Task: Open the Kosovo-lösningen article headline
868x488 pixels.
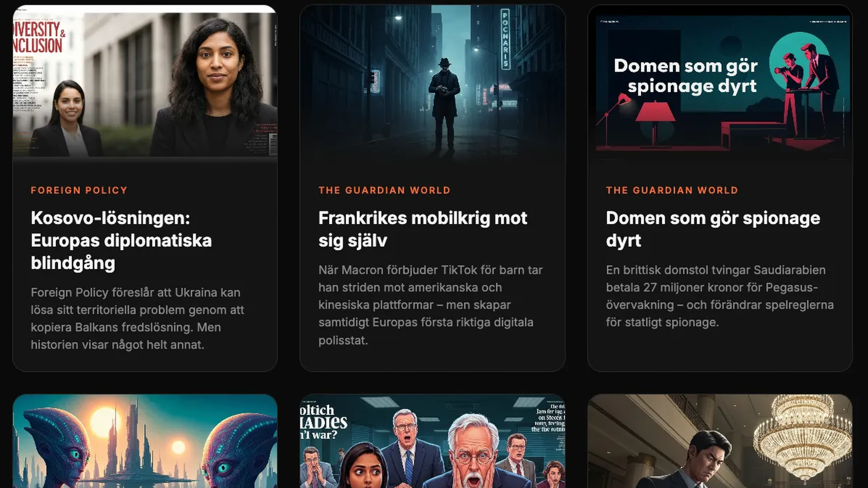Action: pos(121,240)
